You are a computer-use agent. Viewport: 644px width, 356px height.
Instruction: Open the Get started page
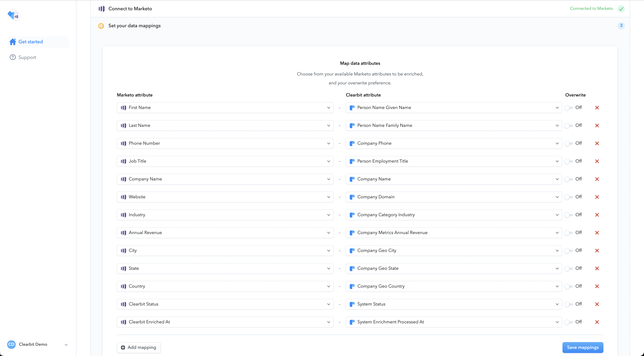click(38, 42)
